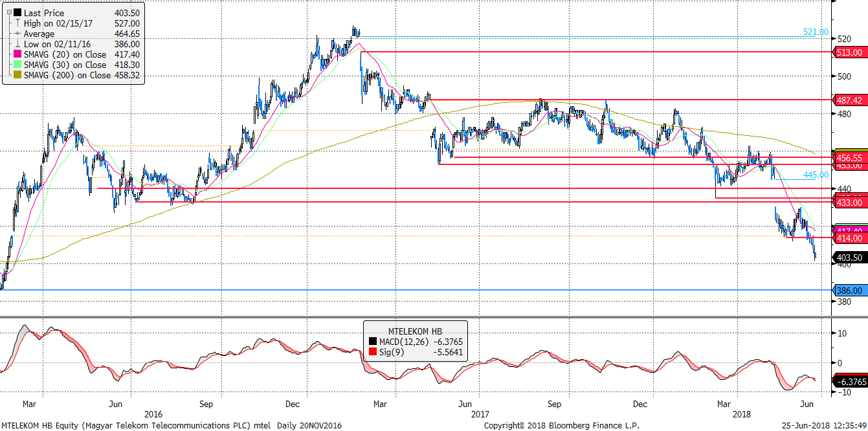
Task: Click the red 433.00 price level tag
Action: point(849,203)
